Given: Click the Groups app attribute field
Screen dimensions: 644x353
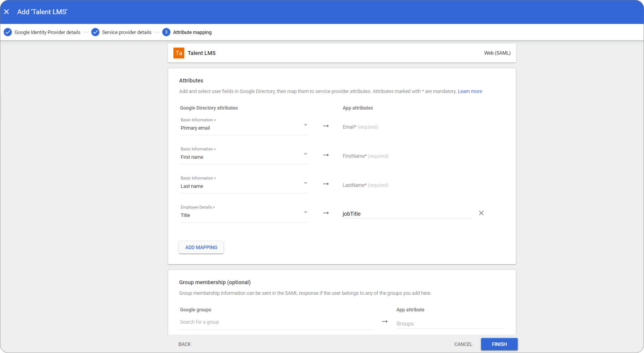Looking at the screenshot, I should 450,324.
